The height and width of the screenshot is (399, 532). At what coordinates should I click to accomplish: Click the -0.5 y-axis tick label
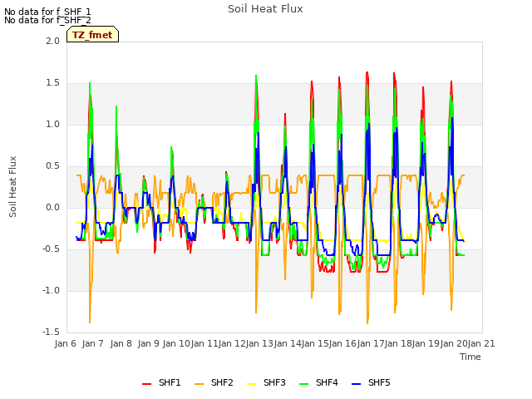51,249
